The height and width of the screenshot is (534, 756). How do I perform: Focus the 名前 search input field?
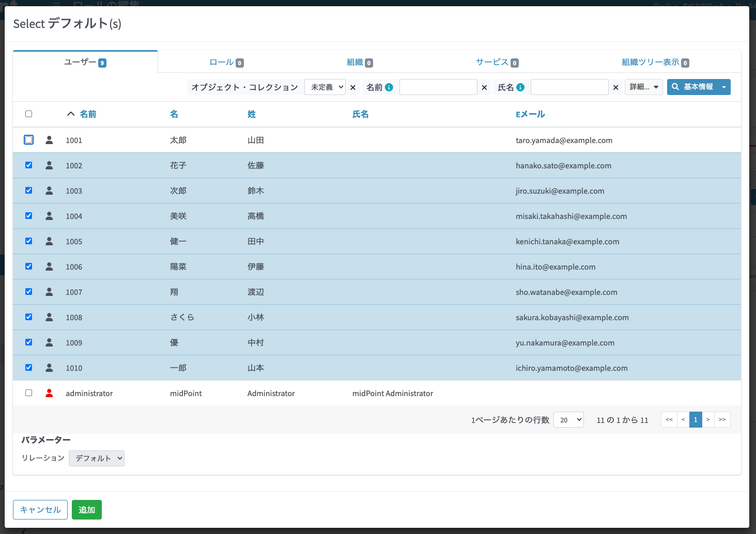pyautogui.click(x=438, y=87)
